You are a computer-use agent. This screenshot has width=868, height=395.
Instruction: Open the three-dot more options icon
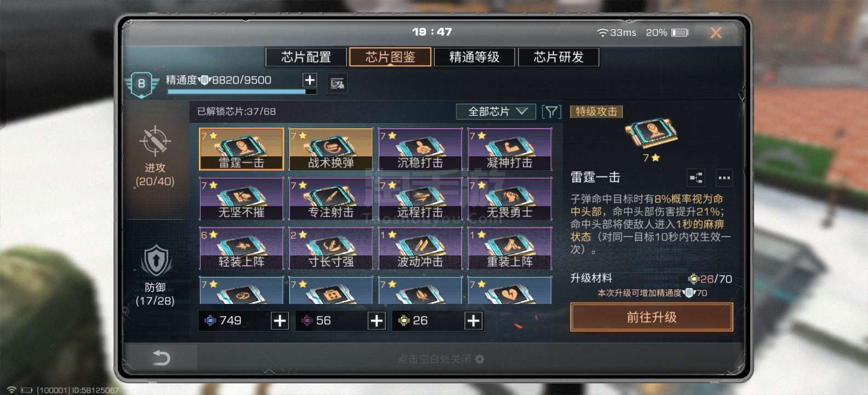point(724,178)
